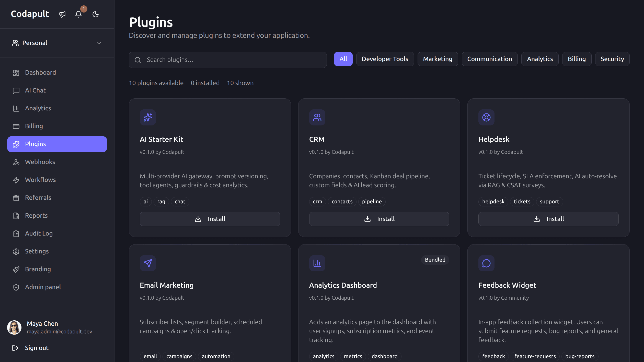Screen dimensions: 644x362
Task: Click the Analytics bar chart sidebar icon
Action: (x=16, y=109)
